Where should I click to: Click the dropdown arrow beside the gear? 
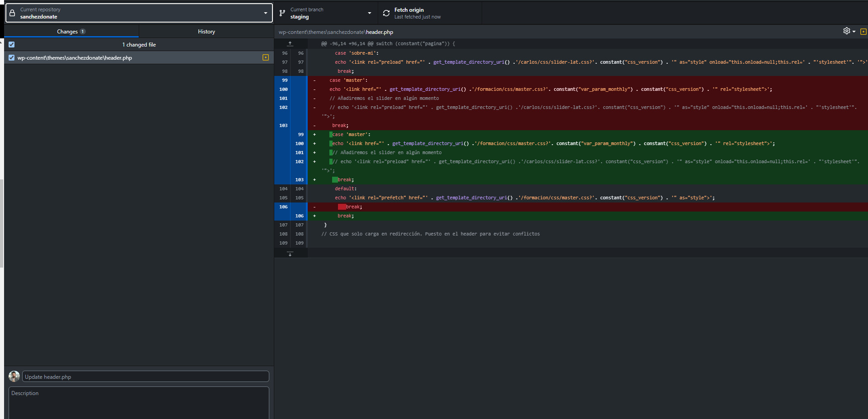point(854,32)
